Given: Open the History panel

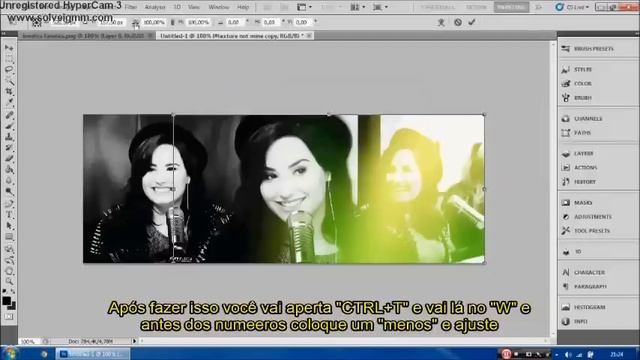Looking at the screenshot, I should point(579,182).
